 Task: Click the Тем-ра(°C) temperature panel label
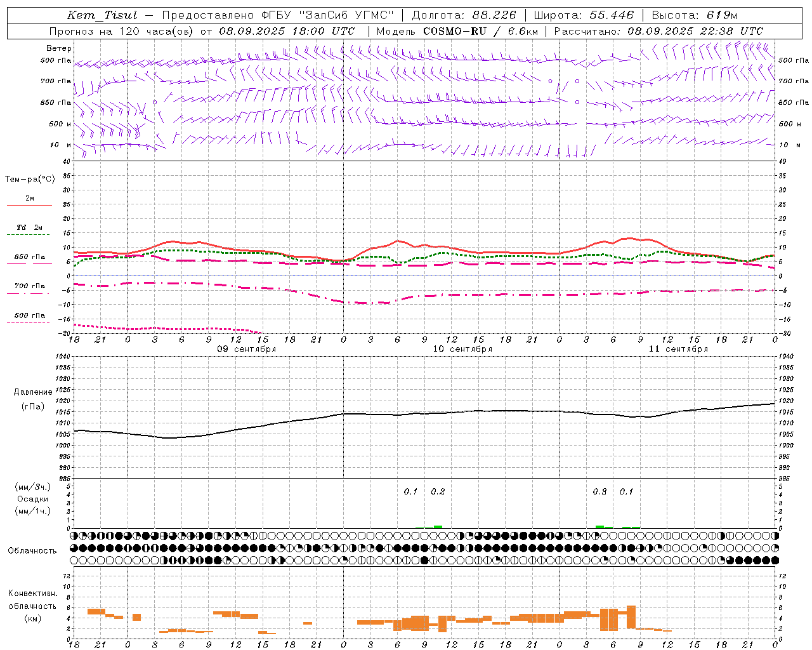(x=30, y=180)
